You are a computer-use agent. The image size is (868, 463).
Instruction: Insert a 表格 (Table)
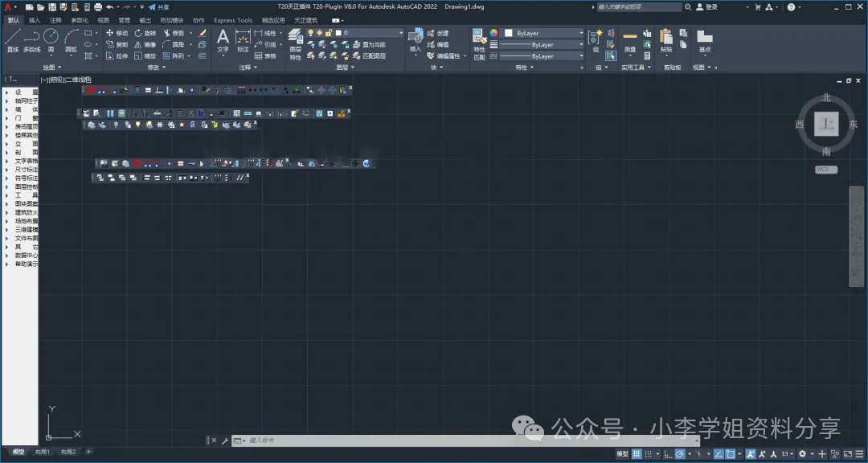(265, 56)
